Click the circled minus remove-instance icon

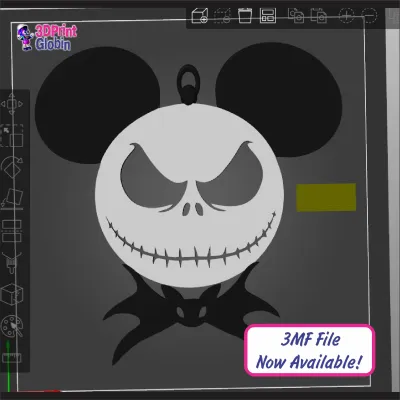369,15
